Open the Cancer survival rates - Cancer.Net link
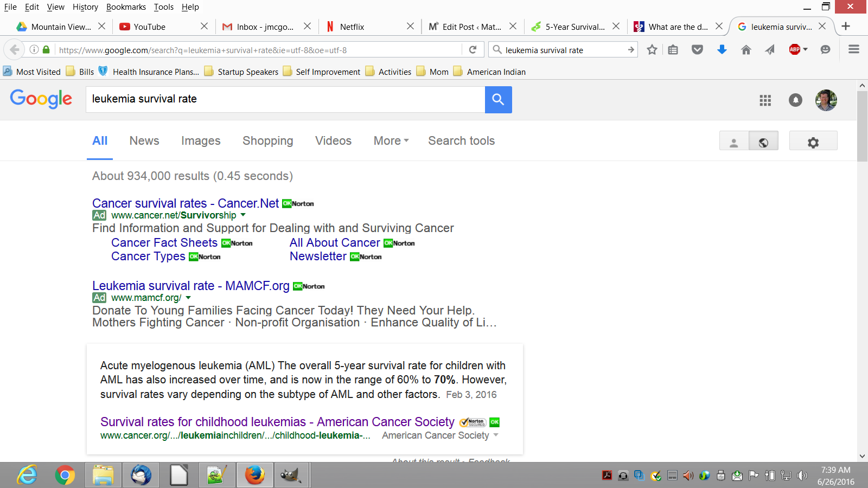This screenshot has height=488, width=868. pyautogui.click(x=186, y=203)
